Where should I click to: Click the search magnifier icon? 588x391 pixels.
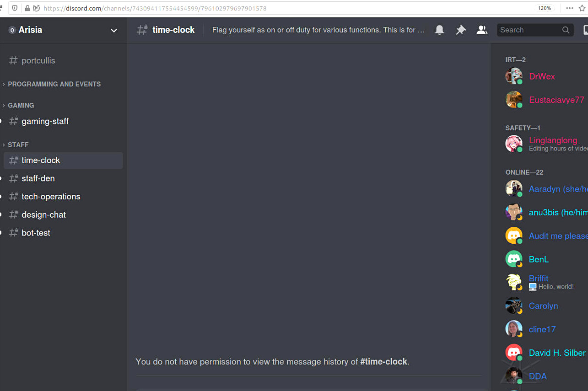566,30
